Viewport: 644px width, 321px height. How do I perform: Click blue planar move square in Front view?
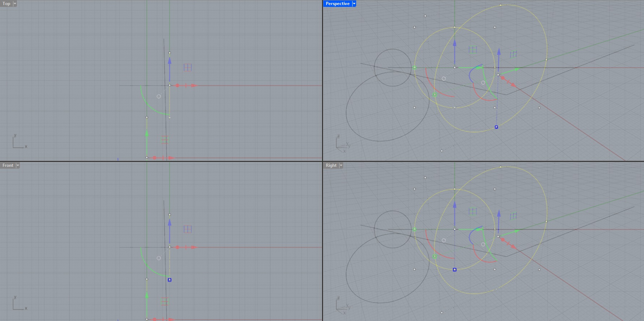click(187, 229)
